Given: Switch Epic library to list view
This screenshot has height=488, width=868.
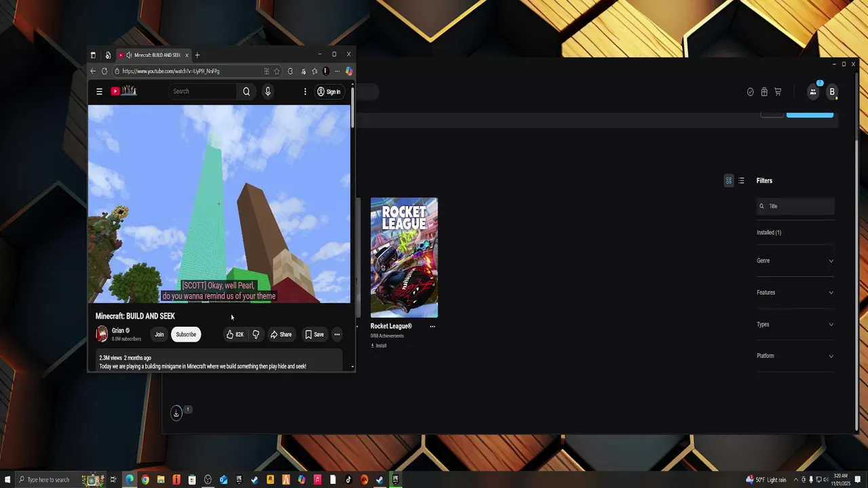Looking at the screenshot, I should tap(741, 181).
